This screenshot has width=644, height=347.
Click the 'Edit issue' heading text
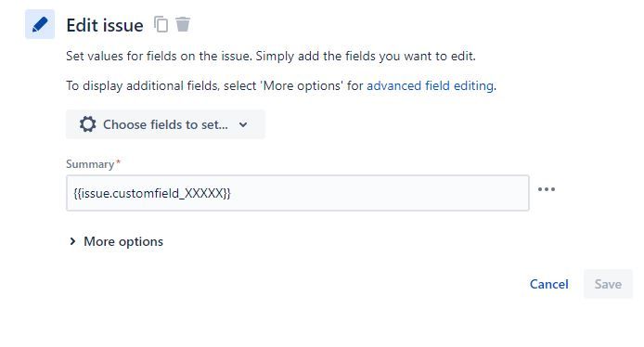[x=105, y=25]
